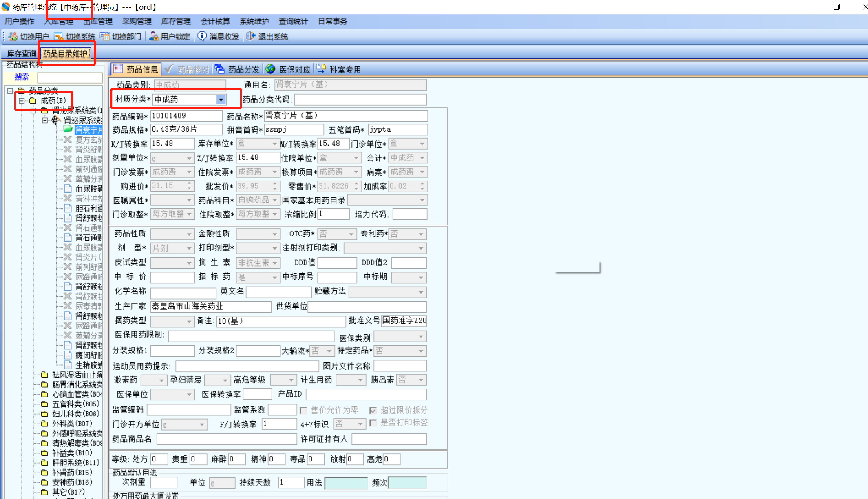Open message send/receive via its info icon
The image size is (868, 499).
202,37
